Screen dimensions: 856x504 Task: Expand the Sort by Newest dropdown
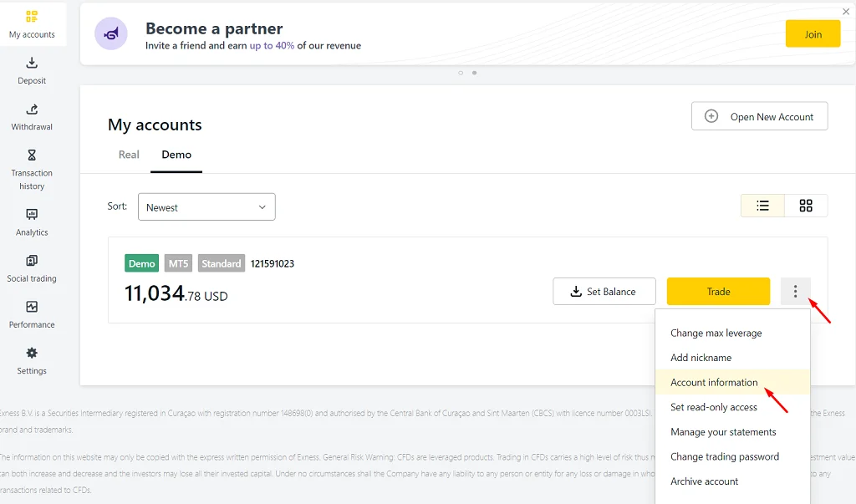tap(206, 207)
